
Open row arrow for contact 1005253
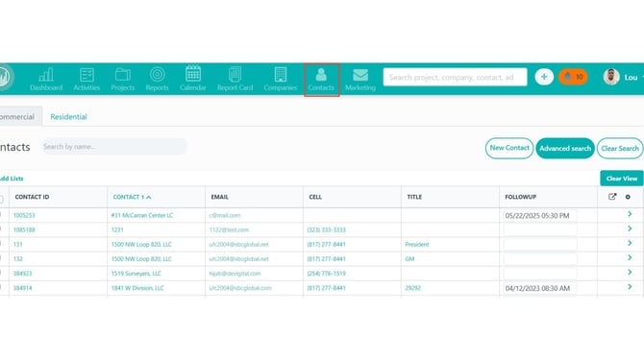click(x=630, y=214)
